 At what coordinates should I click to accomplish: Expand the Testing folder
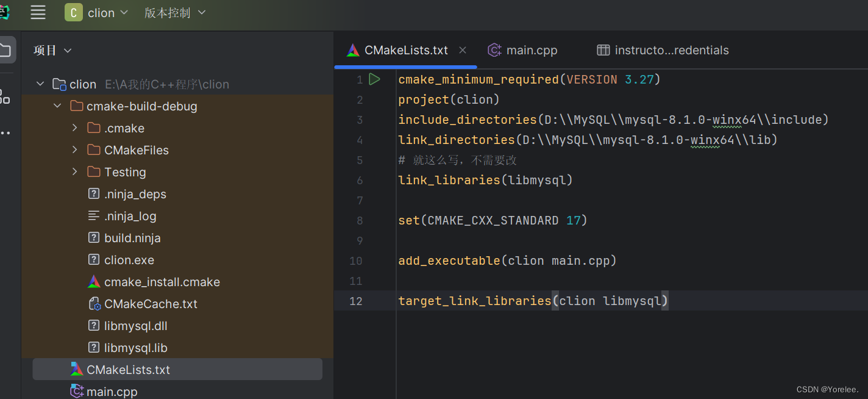(x=74, y=171)
